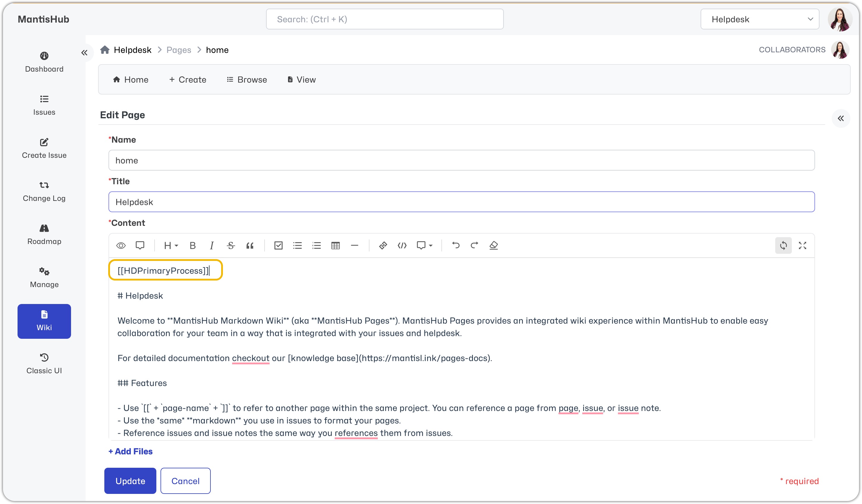862x504 pixels.
Task: Open the note callout dropdown in toolbar
Action: pos(424,245)
